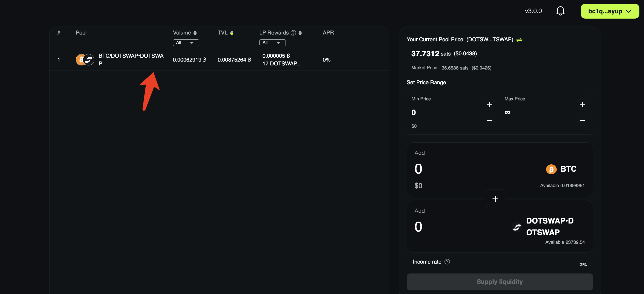Image resolution: width=644 pixels, height=294 pixels.
Task: Click the BTC coin icon in Add box
Action: tap(551, 169)
